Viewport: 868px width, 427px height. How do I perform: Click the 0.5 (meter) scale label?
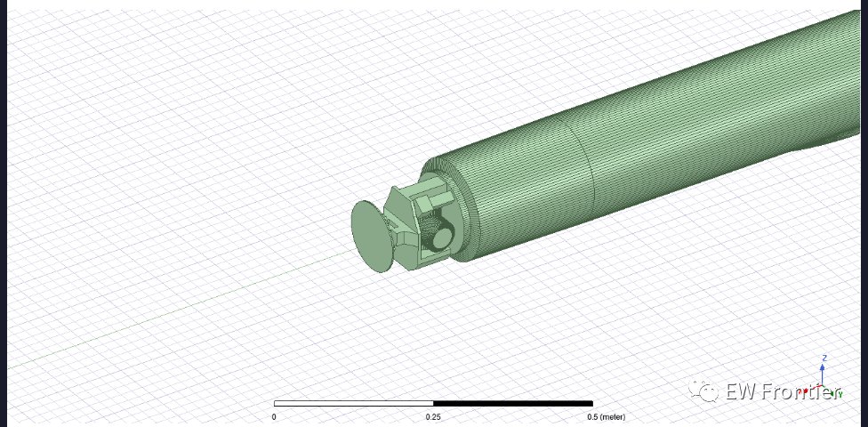coord(606,417)
